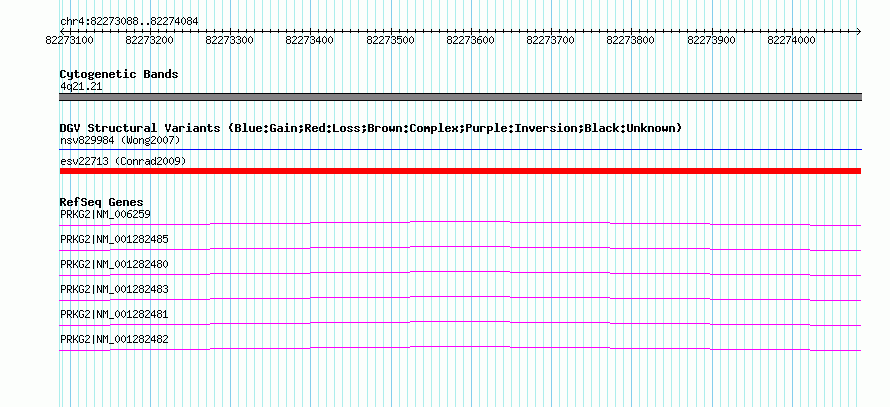Select the gray 4q21.21 cytogenetic band bar

point(460,97)
